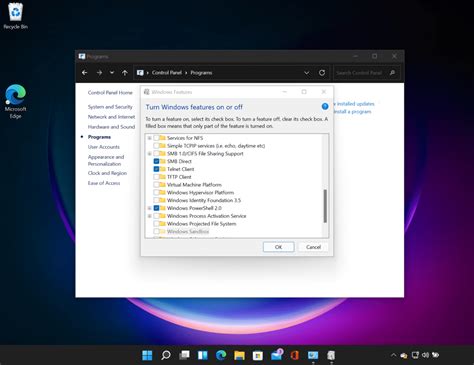Open Task View on the taskbar
Viewport: 474px width, 365px height.
pos(184,355)
